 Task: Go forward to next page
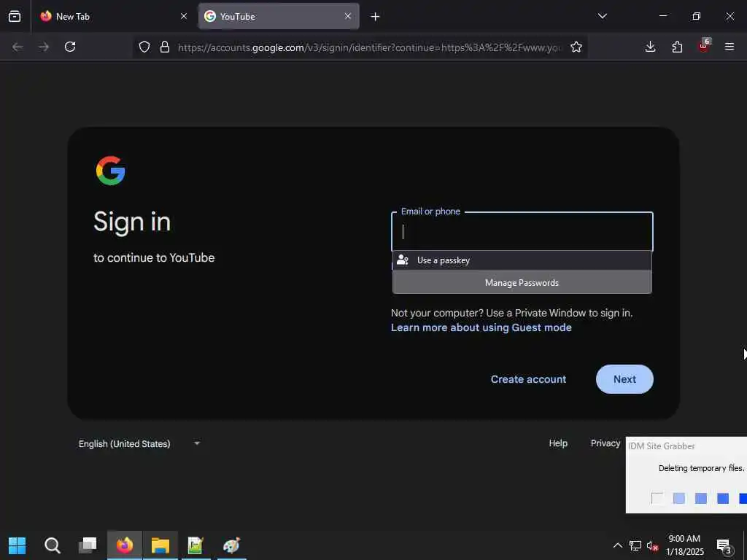44,47
